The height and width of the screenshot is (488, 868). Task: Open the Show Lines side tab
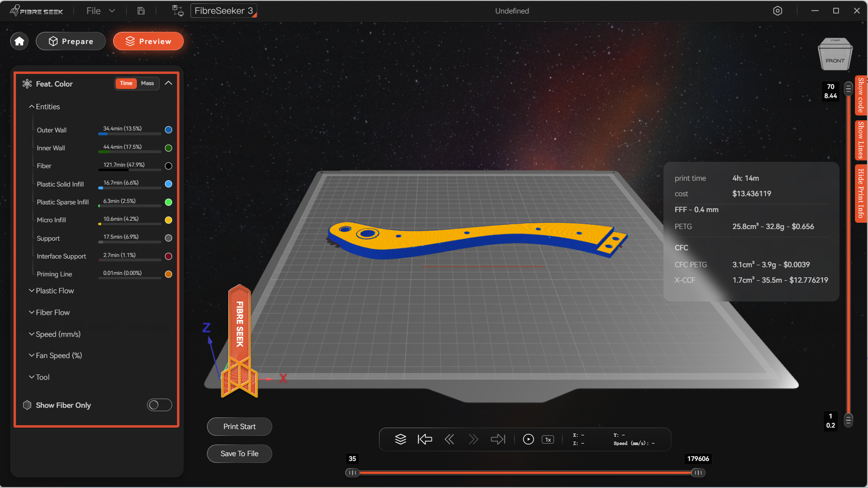tap(861, 140)
